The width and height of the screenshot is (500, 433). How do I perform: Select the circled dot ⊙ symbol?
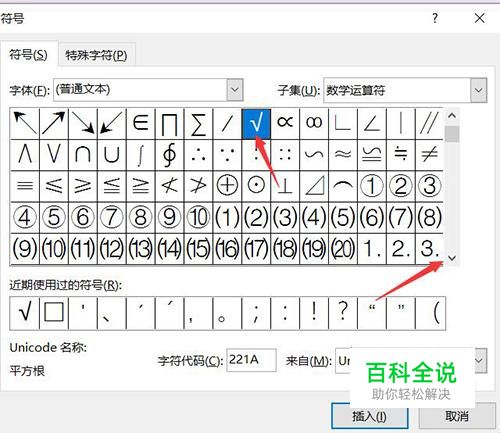point(256,186)
